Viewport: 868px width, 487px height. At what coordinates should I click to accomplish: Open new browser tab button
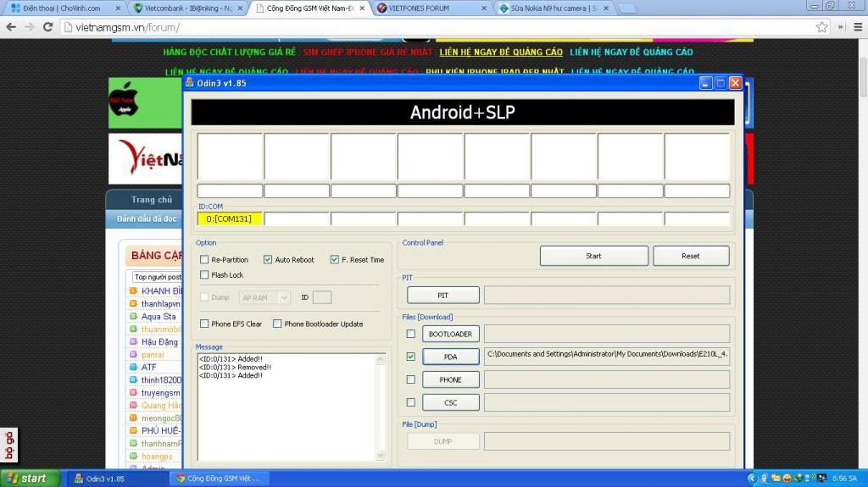point(626,8)
